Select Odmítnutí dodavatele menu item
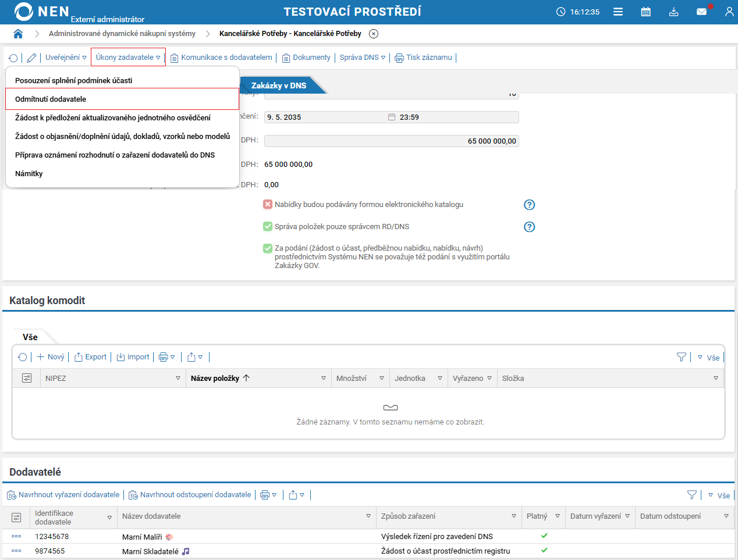 click(122, 99)
